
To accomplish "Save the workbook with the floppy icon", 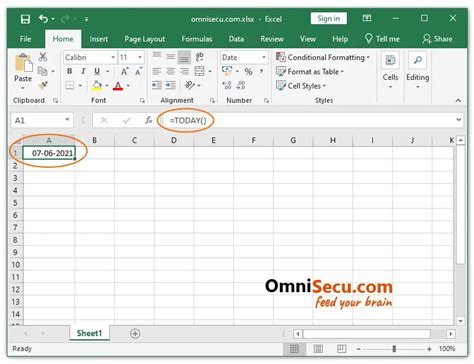I will 25,19.
